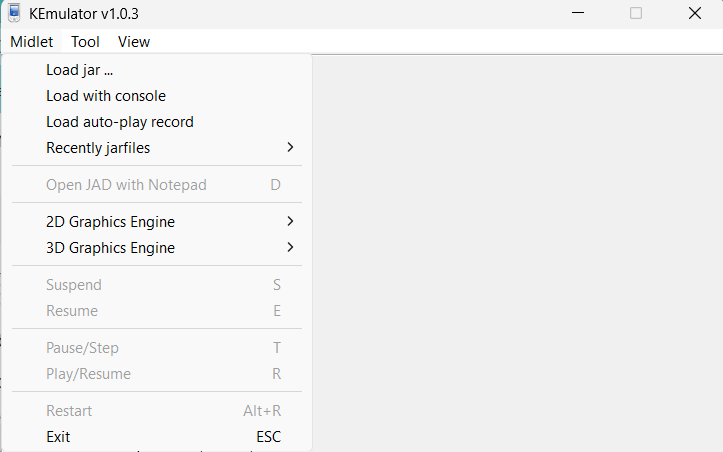
Task: Open the Tool menu
Action: click(x=85, y=42)
